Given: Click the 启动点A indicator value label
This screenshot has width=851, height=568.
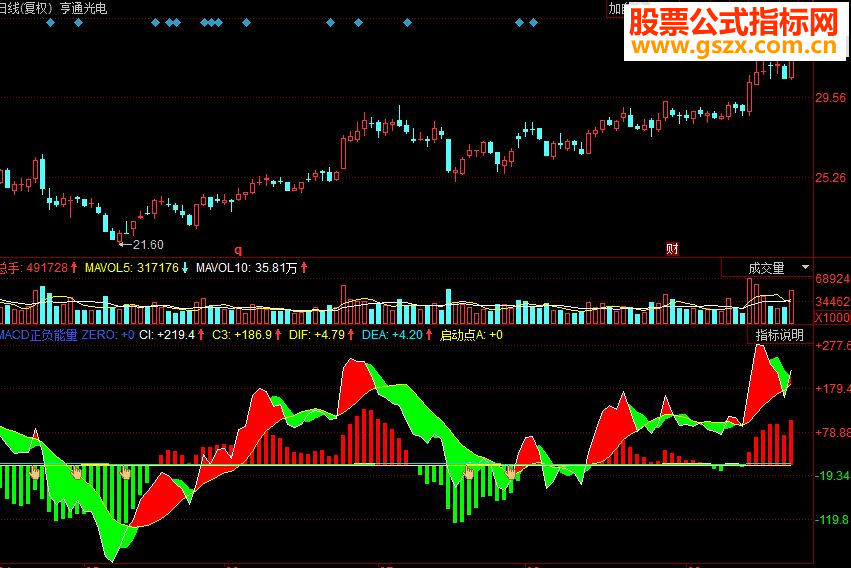Looking at the screenshot, I should click(471, 335).
